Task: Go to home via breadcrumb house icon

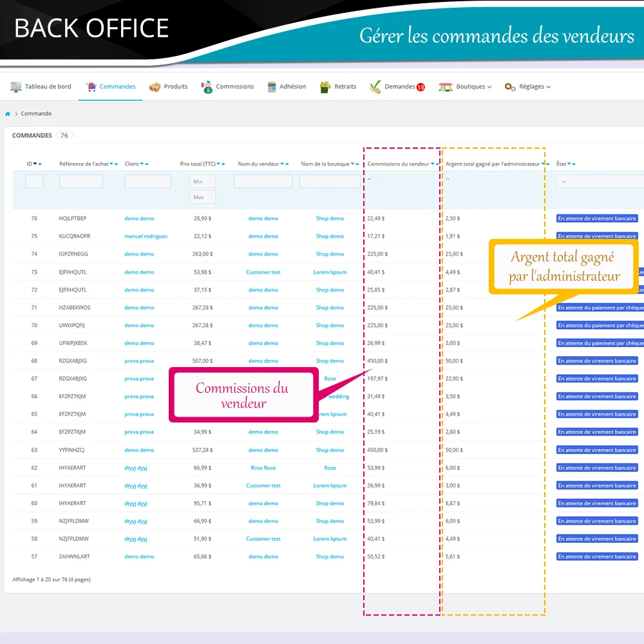Action: pyautogui.click(x=7, y=114)
